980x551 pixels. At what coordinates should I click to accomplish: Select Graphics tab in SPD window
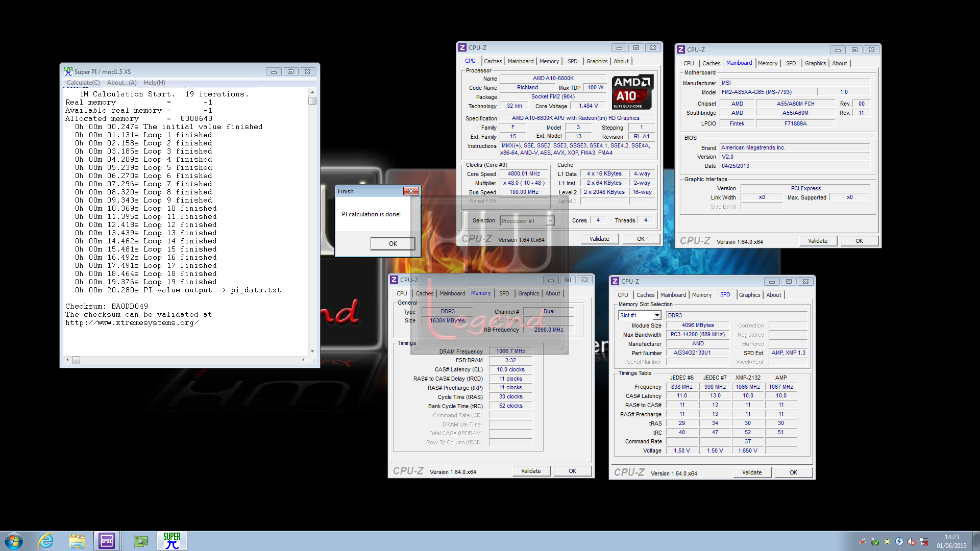point(749,295)
